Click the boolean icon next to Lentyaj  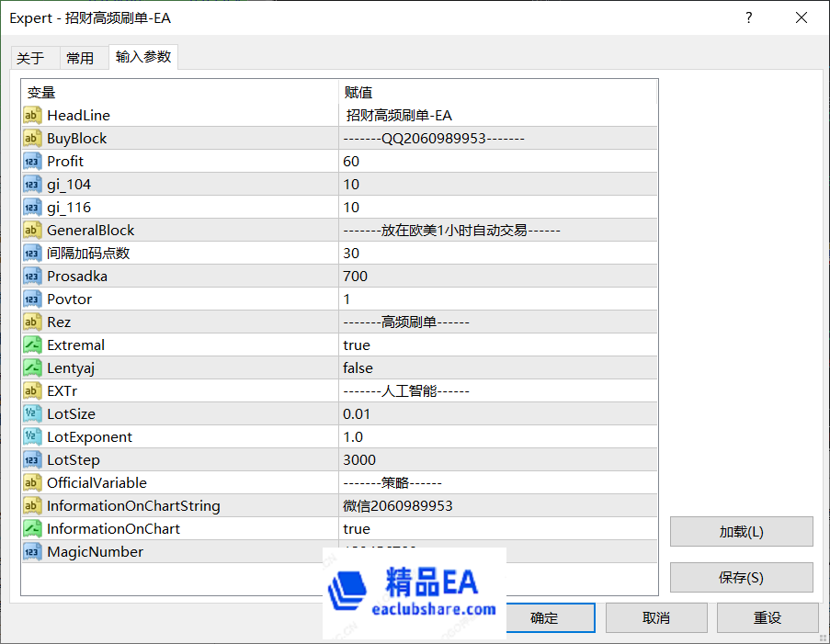pyautogui.click(x=32, y=368)
